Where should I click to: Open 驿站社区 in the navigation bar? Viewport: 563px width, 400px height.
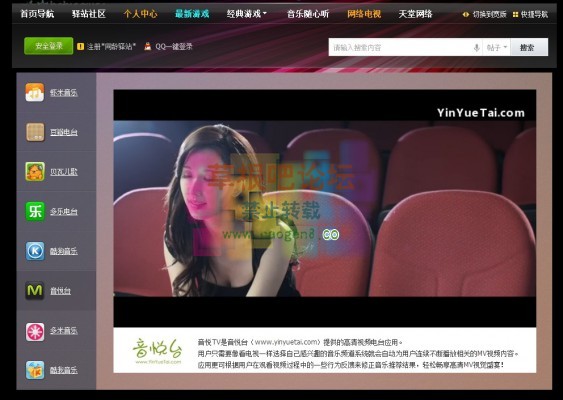[x=88, y=14]
